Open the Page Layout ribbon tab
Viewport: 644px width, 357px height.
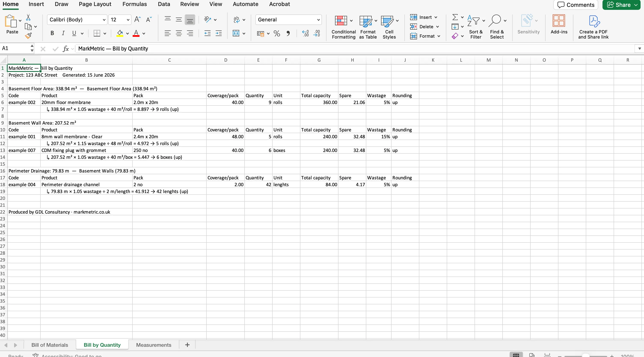pyautogui.click(x=95, y=4)
